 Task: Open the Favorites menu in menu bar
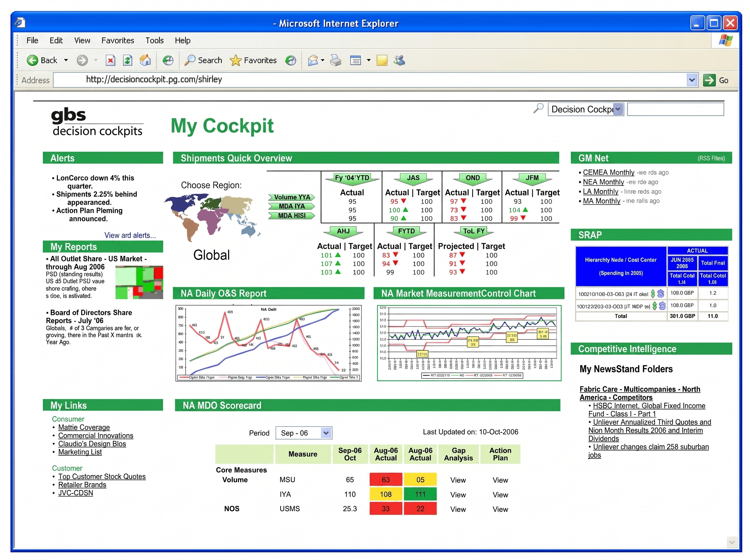(x=118, y=41)
